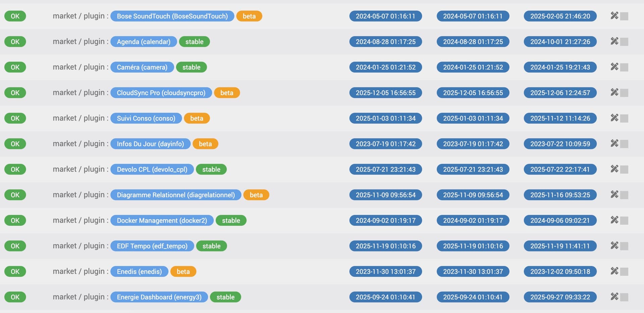This screenshot has height=313, width=644.
Task: Select the "Agenda (calendar)" plugin label
Action: pos(144,42)
